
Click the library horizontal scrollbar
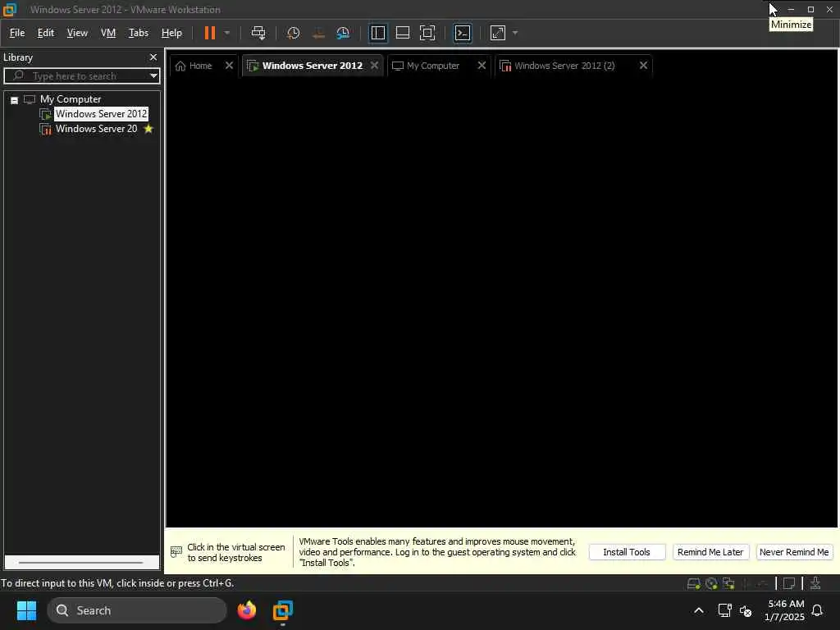[x=81, y=563]
